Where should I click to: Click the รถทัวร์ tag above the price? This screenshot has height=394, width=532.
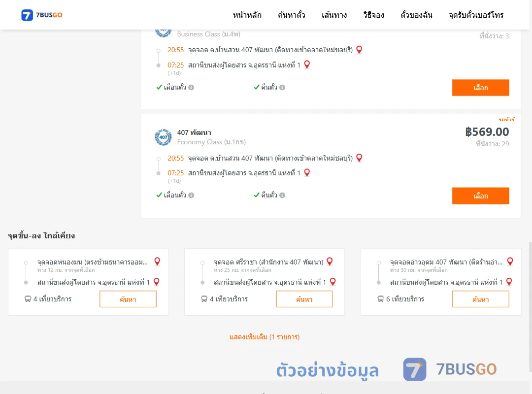(x=506, y=120)
